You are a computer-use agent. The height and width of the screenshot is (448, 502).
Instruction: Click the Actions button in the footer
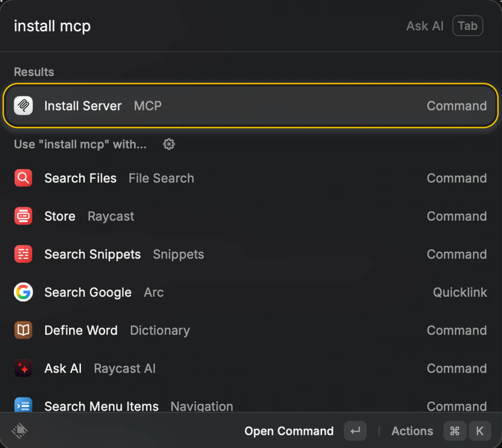pos(412,431)
